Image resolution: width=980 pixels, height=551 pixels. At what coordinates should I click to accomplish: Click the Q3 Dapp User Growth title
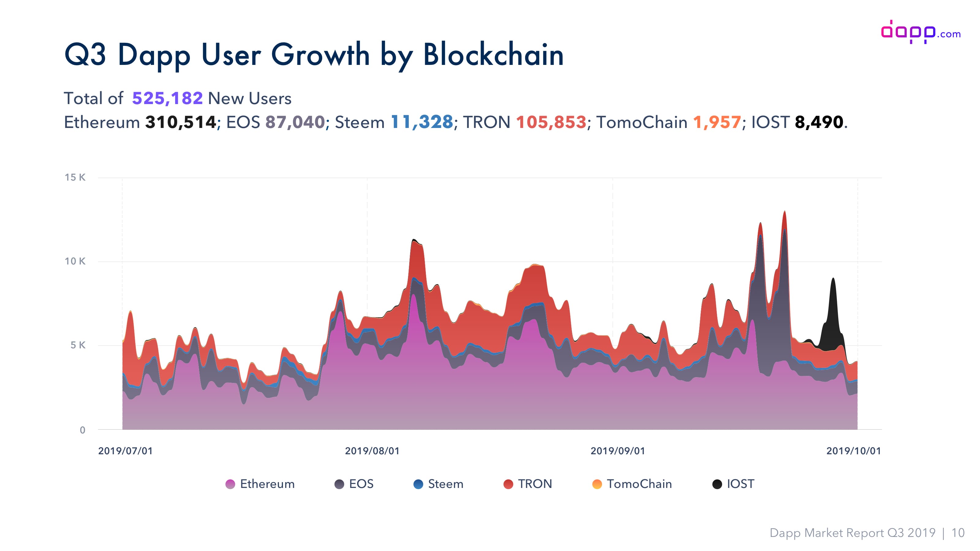click(314, 55)
